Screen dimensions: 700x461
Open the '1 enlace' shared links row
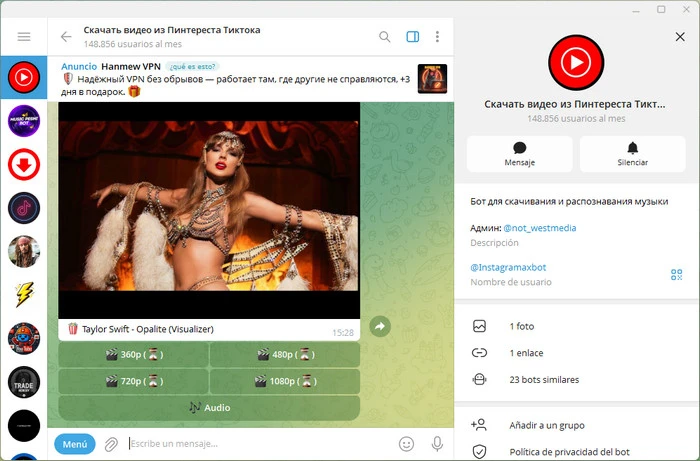coord(577,353)
